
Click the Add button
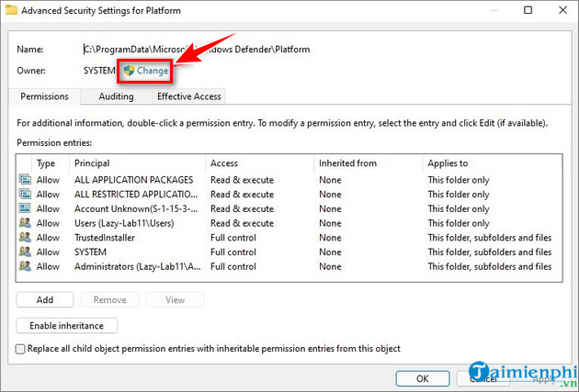[x=45, y=300]
